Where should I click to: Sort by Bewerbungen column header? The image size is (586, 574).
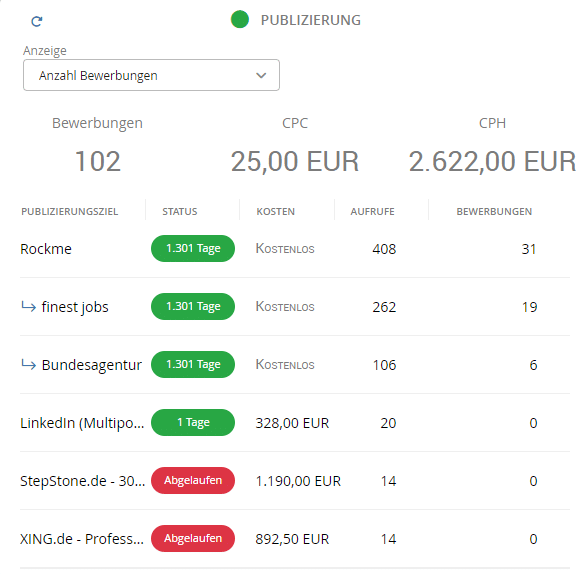[494, 212]
